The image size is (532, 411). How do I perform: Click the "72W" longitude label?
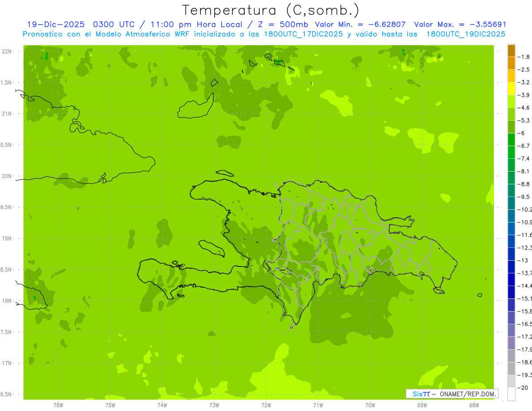(266, 405)
